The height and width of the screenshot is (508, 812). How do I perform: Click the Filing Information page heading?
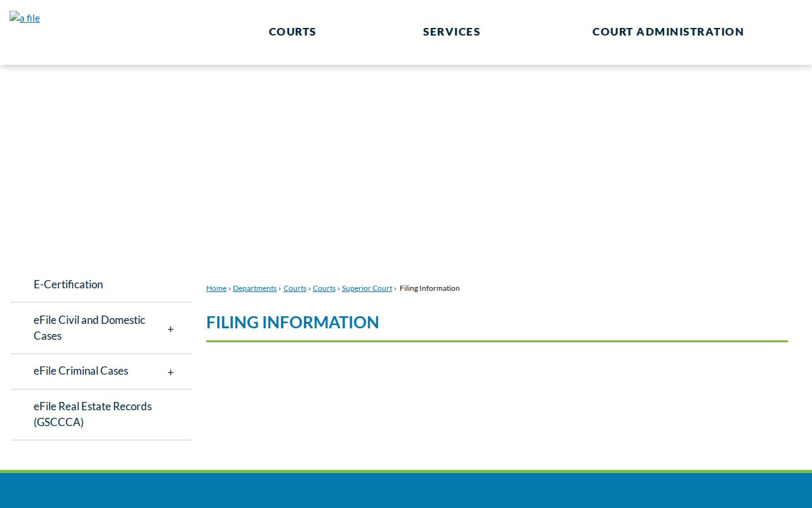292,323
